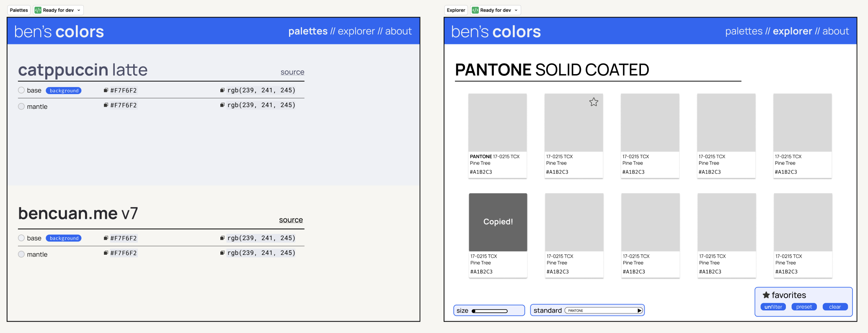Click the size slider track
The width and height of the screenshot is (868, 333).
[x=490, y=311]
